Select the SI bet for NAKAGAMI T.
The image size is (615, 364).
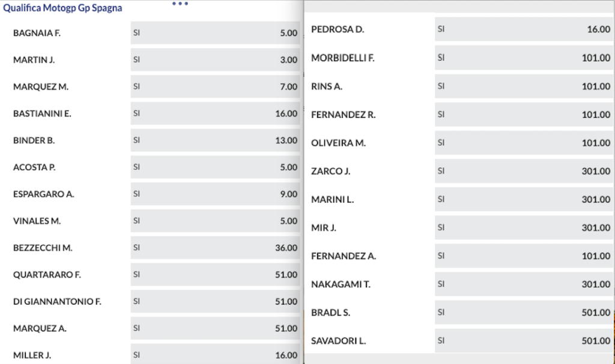point(523,284)
